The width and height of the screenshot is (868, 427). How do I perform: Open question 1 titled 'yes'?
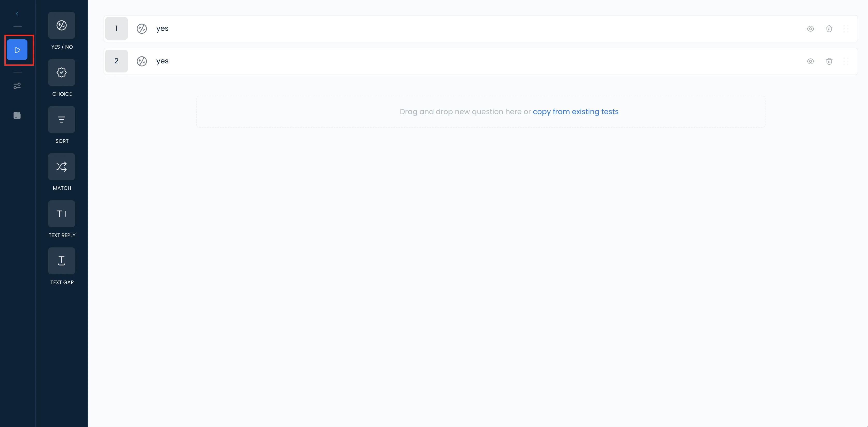163,29
